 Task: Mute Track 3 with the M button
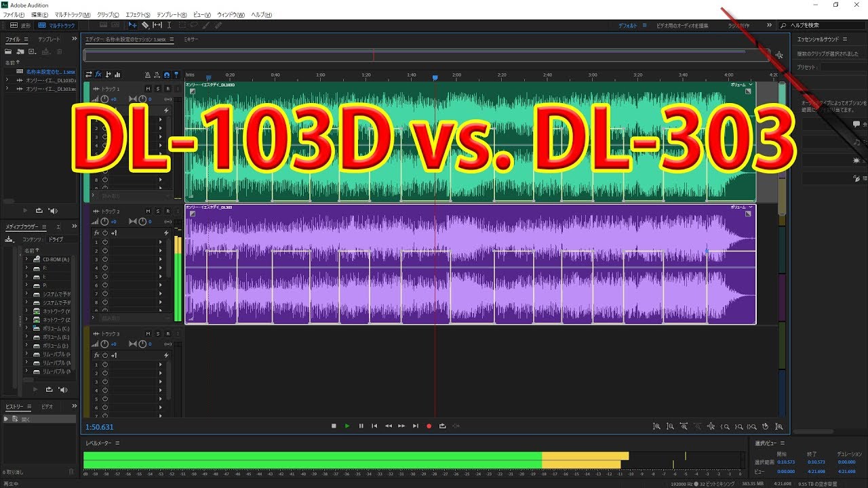[x=148, y=334]
